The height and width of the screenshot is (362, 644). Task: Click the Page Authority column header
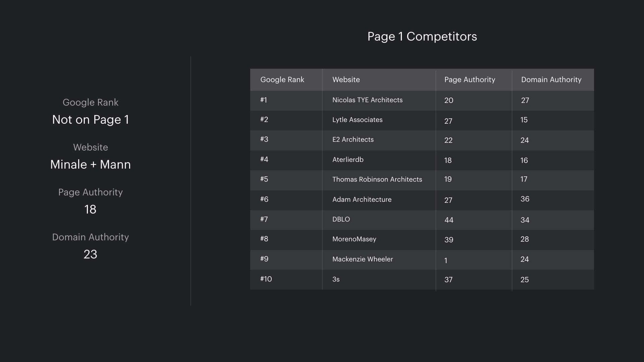(470, 80)
